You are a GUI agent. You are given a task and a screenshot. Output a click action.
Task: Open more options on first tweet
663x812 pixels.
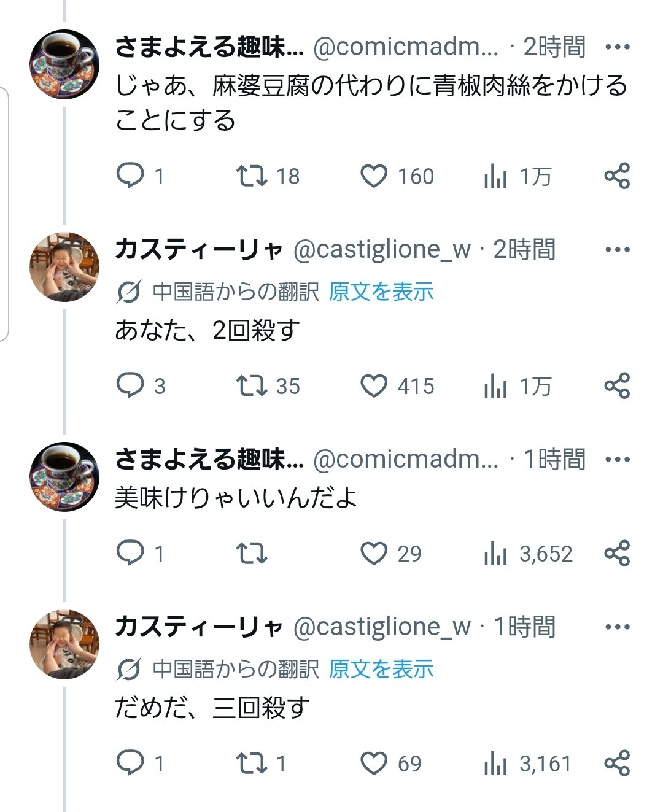coord(618,47)
